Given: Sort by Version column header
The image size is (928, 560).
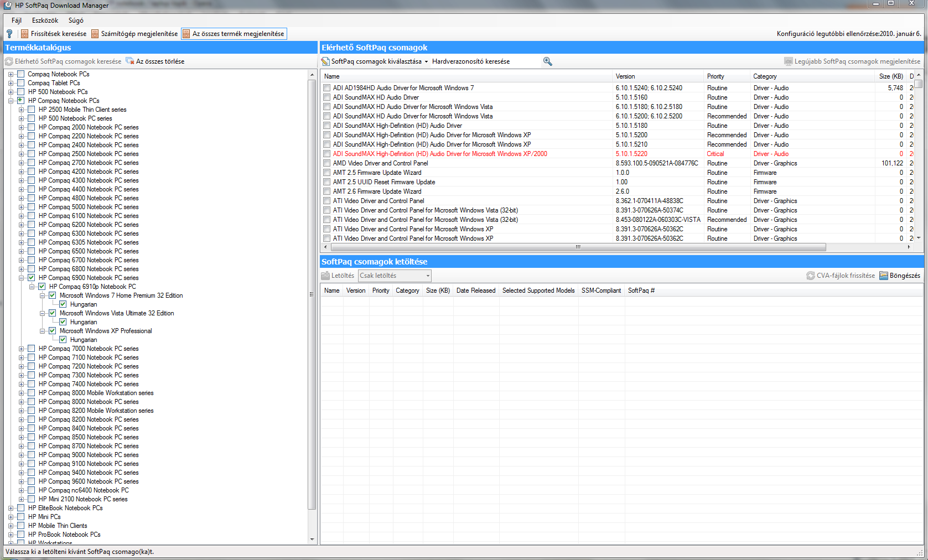Looking at the screenshot, I should 658,76.
